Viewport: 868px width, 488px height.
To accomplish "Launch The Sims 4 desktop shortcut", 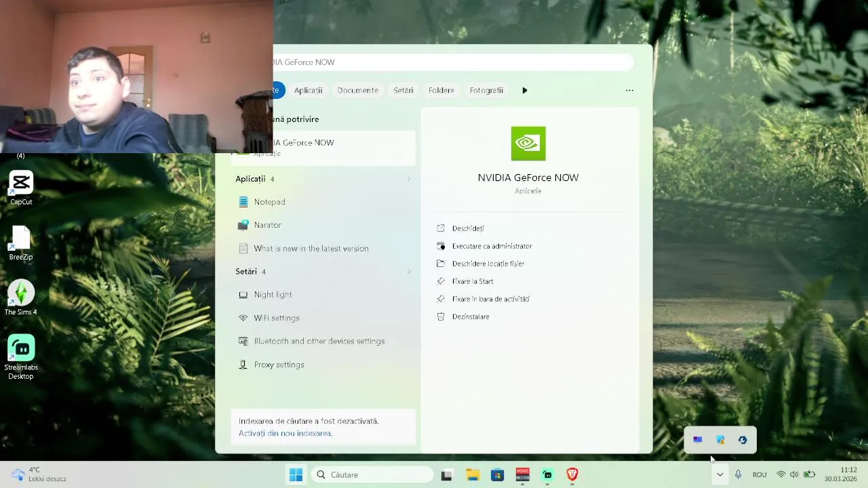I will pyautogui.click(x=21, y=298).
